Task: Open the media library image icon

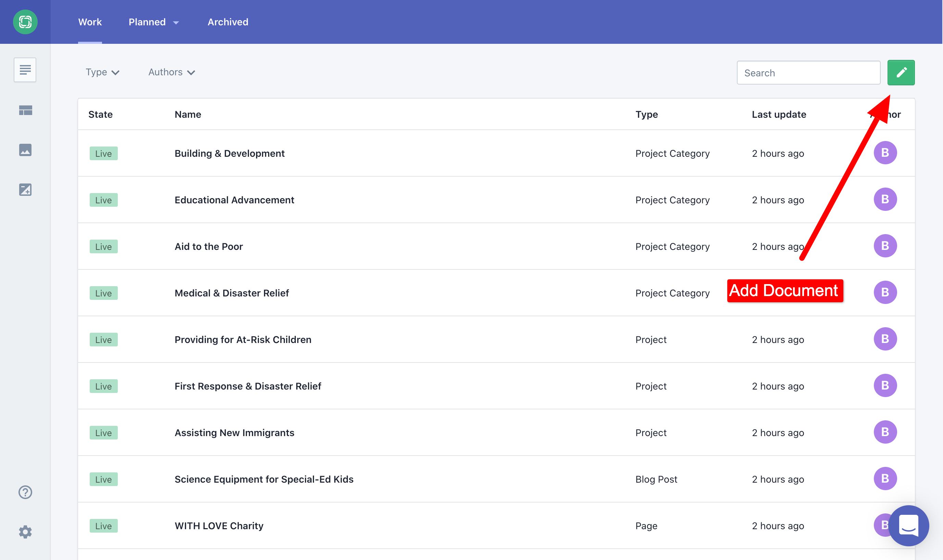Action: [25, 150]
